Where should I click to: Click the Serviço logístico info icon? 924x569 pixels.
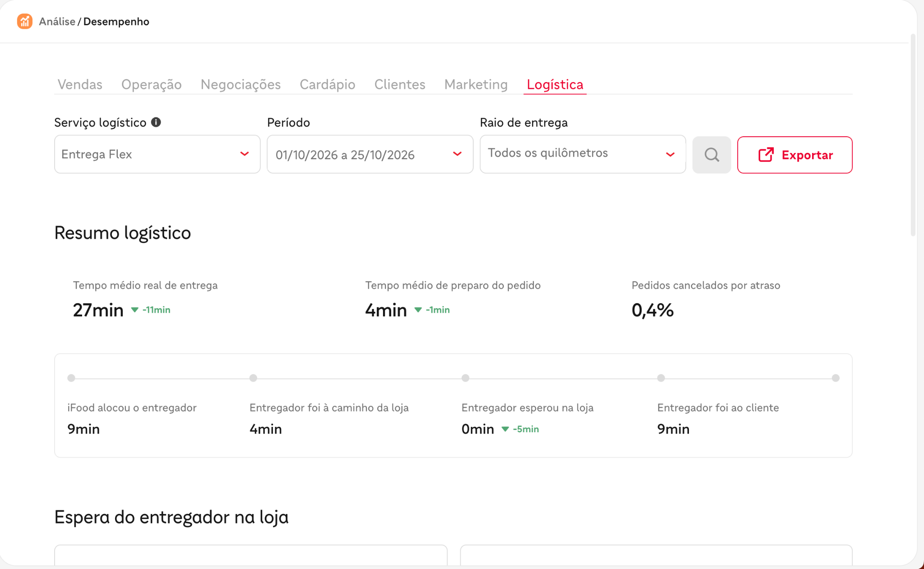coord(156,122)
